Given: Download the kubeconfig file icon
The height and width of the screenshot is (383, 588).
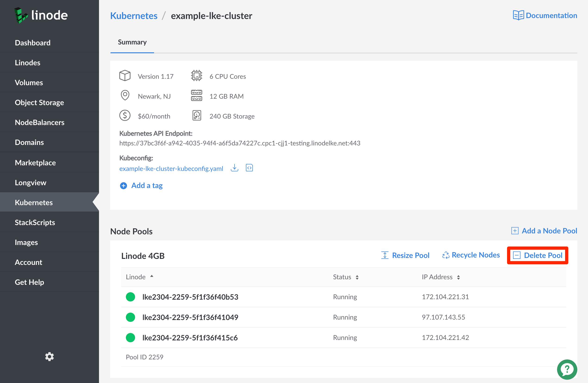Looking at the screenshot, I should coord(234,168).
